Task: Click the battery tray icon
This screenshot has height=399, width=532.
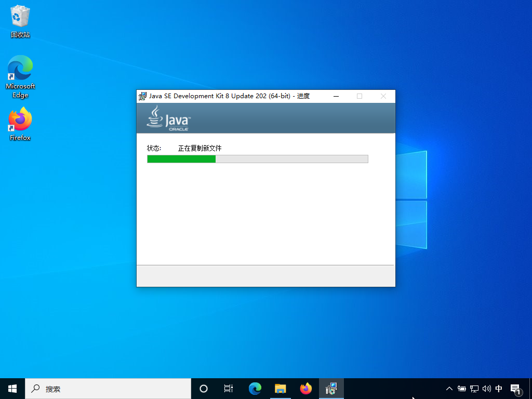Action: coord(462,389)
